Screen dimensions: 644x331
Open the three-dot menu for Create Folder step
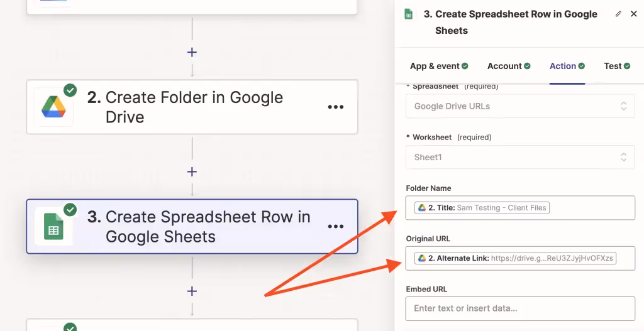click(336, 107)
